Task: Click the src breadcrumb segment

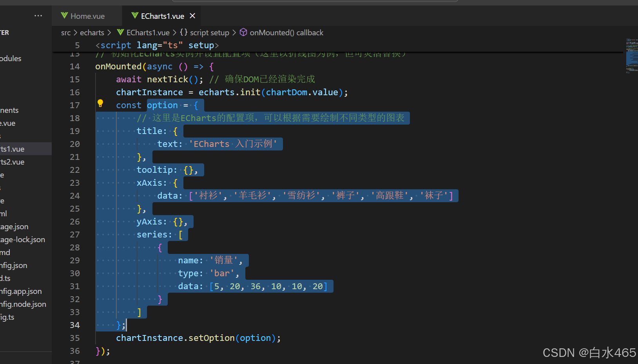Action: (x=66, y=33)
